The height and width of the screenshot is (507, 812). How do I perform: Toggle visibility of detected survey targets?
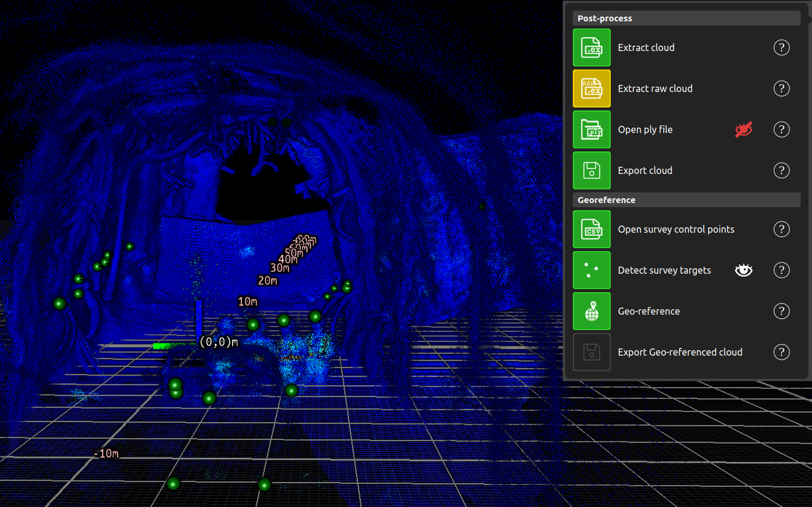point(743,270)
